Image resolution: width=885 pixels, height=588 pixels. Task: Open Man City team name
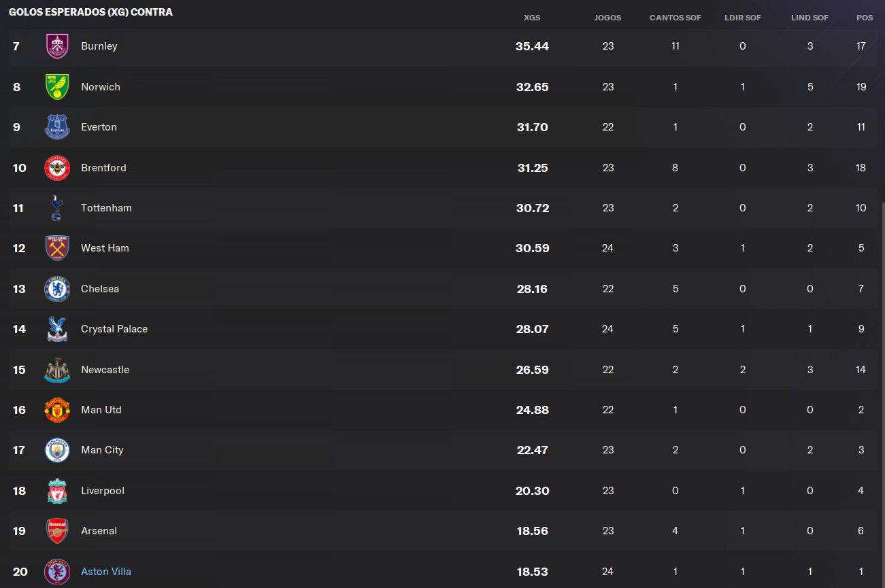(x=102, y=450)
